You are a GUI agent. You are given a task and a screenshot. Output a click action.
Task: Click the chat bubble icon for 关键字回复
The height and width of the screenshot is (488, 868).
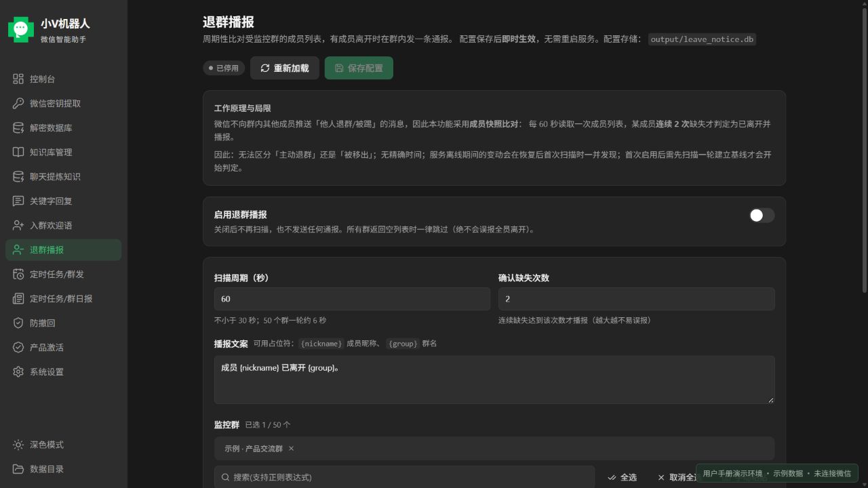tap(18, 201)
